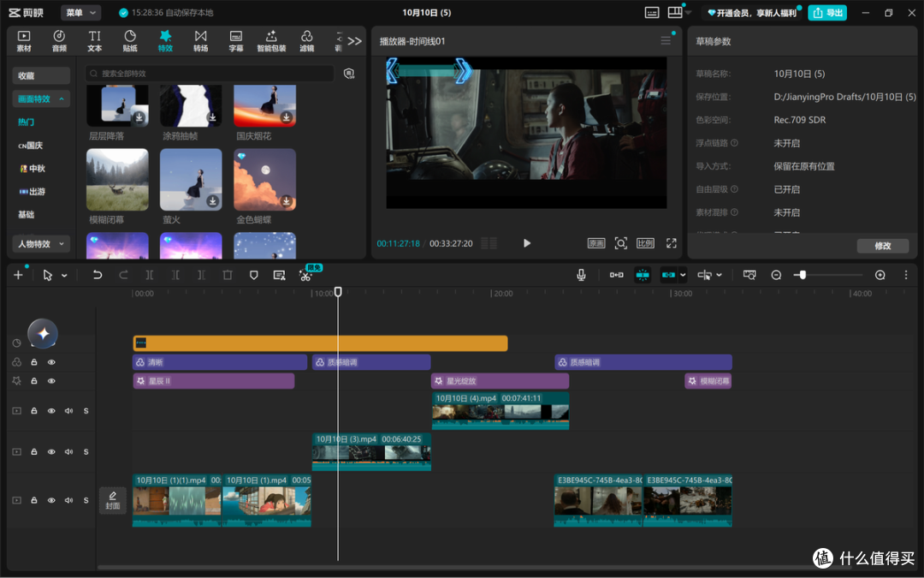Click the delete trash icon in timeline toolbar
This screenshot has height=578, width=924.
(x=228, y=275)
